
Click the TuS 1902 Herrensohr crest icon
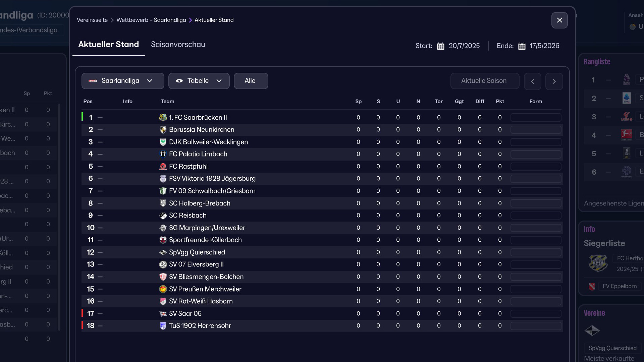[x=163, y=326]
